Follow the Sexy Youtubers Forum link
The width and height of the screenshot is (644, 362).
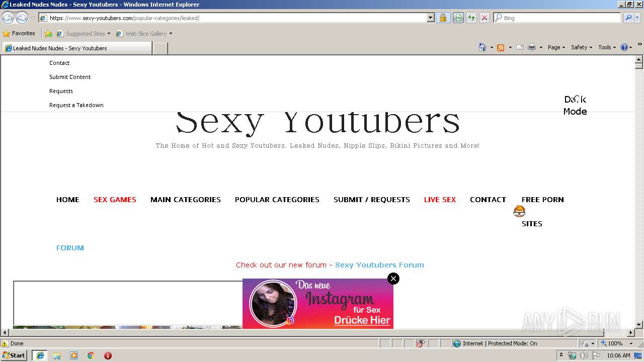pyautogui.click(x=379, y=265)
